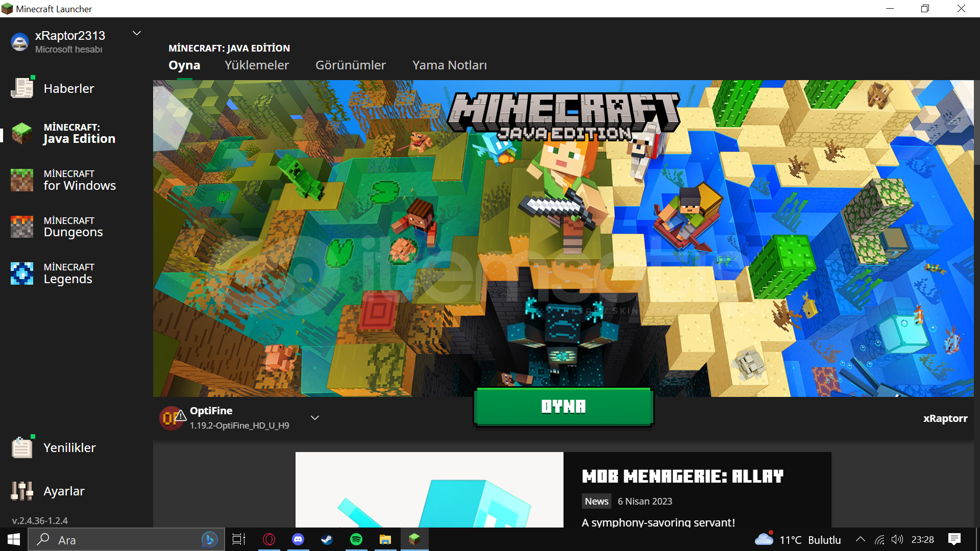Open Steam from the taskbar

click(327, 539)
